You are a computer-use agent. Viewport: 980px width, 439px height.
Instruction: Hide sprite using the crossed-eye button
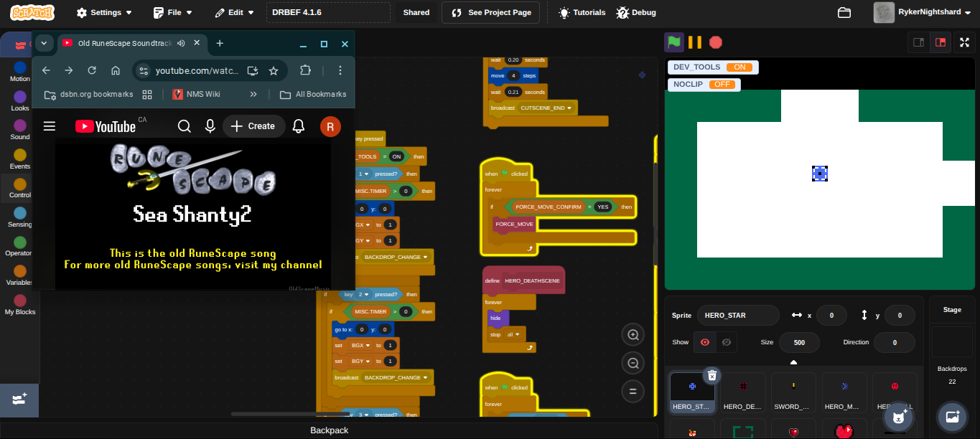pos(726,342)
